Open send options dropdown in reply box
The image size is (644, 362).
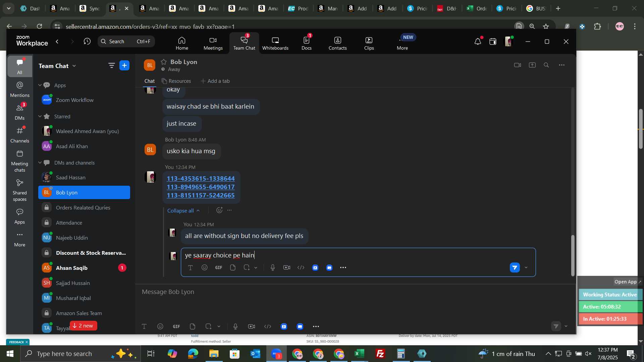(x=526, y=267)
